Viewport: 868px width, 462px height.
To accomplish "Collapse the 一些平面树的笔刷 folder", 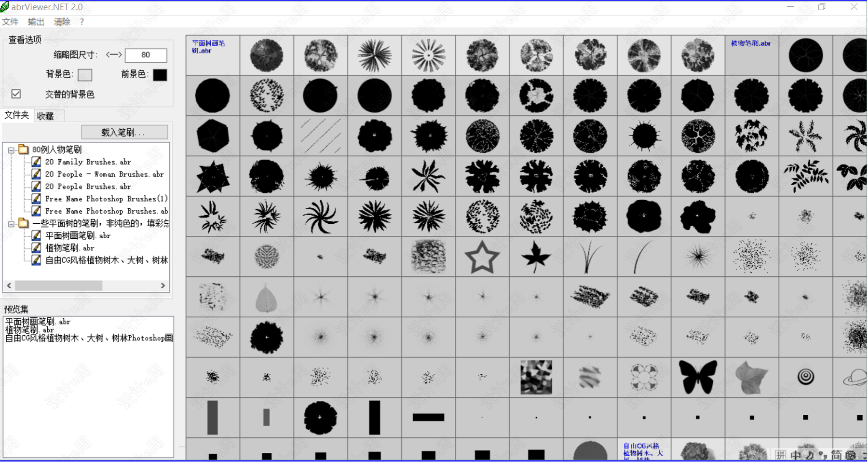I will click(11, 224).
